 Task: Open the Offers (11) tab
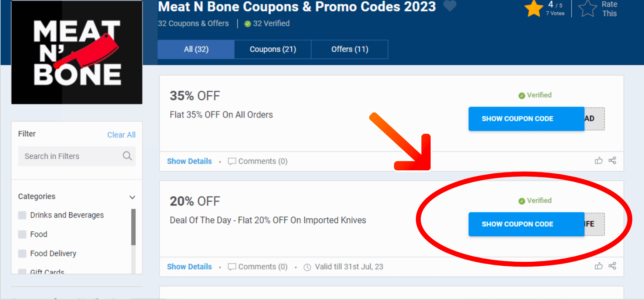[x=349, y=49]
